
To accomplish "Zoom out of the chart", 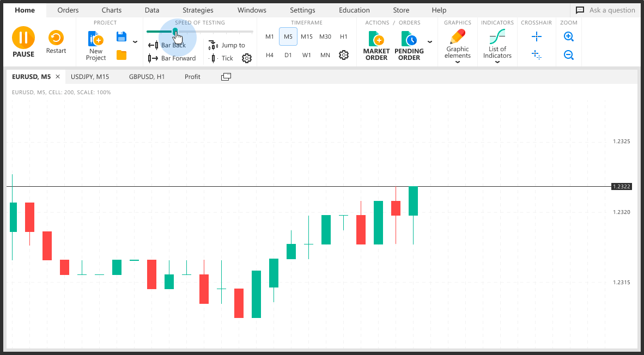I will pyautogui.click(x=568, y=54).
